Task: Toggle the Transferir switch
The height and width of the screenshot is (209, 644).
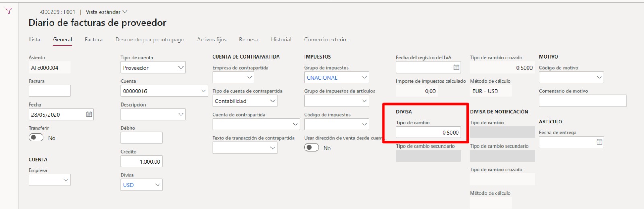Action: [x=36, y=138]
